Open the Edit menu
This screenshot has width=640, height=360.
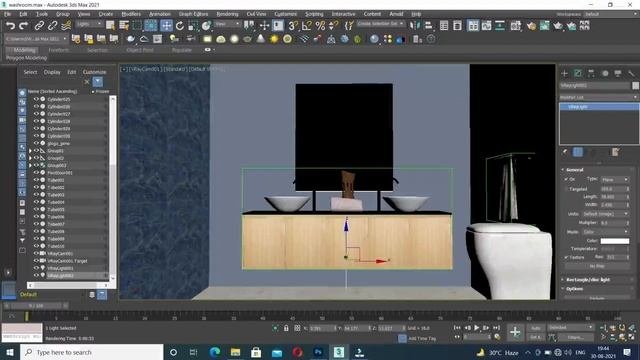(23, 14)
